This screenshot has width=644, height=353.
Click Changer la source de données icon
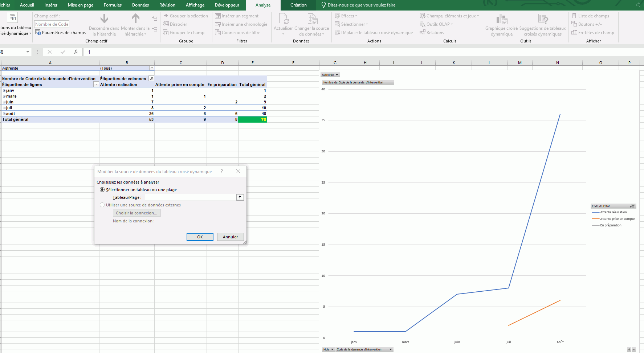312,19
